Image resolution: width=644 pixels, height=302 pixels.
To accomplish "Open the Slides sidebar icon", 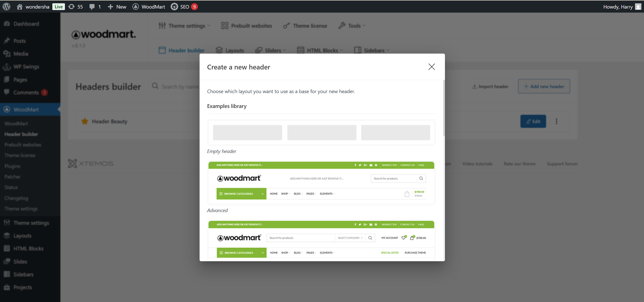I will point(7,261).
